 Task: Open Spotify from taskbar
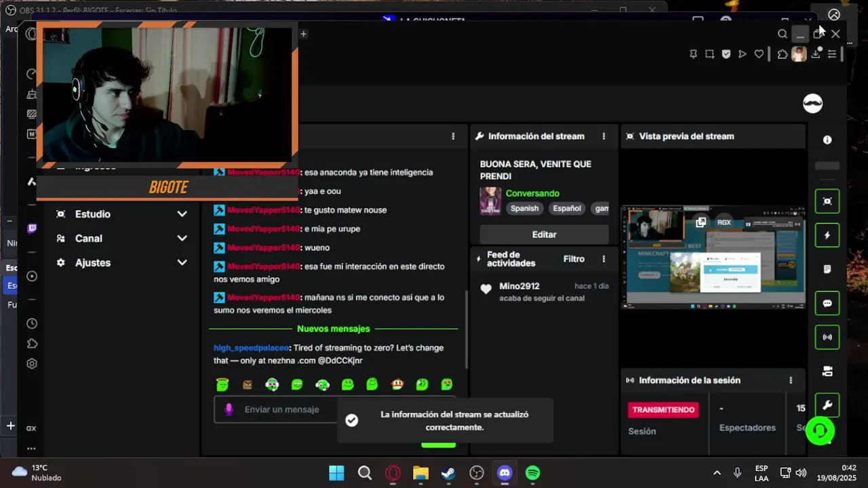533,473
